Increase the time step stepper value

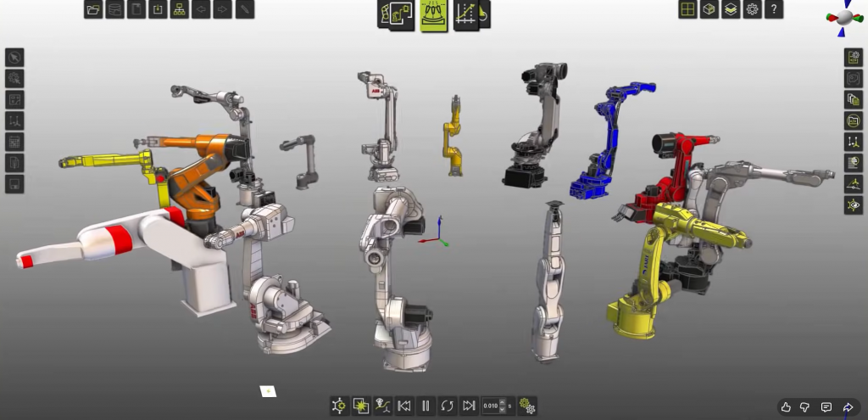[503, 402]
